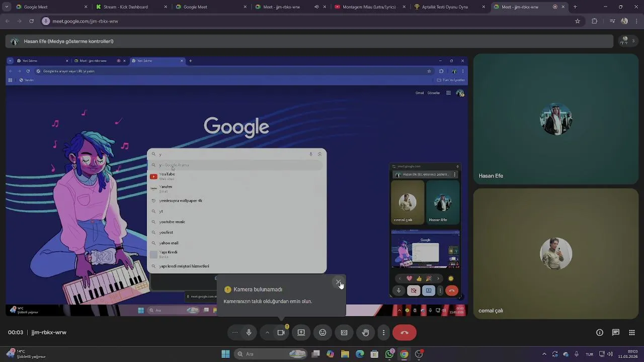Launch Copilot from taskbar

pyautogui.click(x=330, y=354)
